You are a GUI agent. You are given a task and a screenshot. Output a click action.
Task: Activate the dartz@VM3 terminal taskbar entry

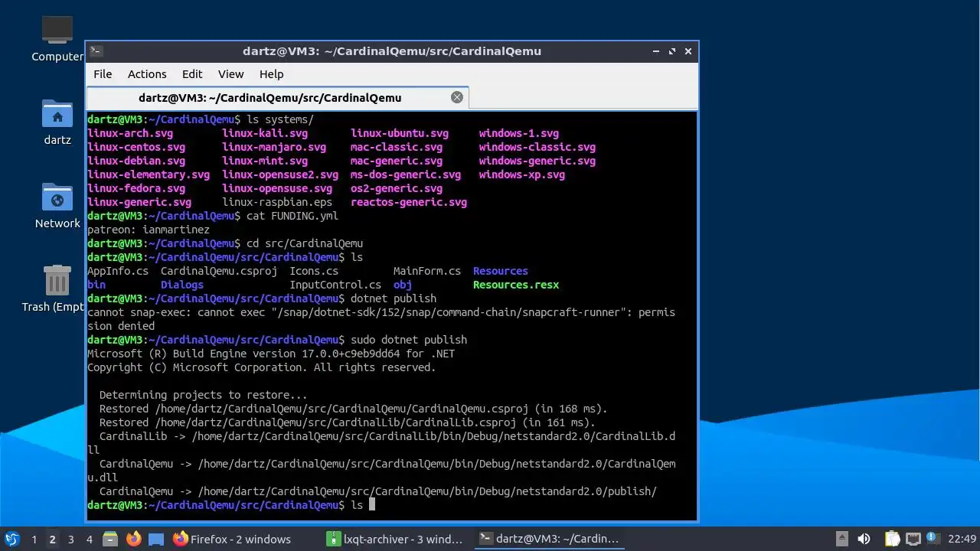click(548, 539)
